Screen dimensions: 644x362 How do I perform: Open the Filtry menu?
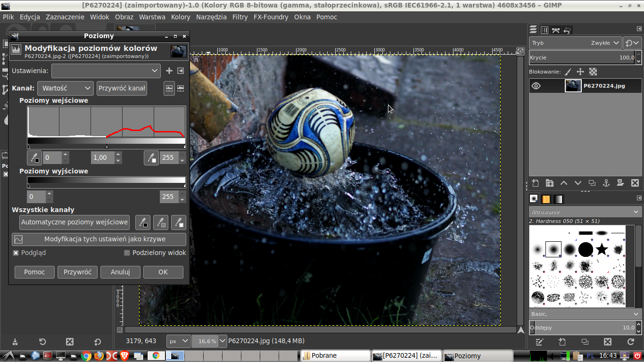239,17
